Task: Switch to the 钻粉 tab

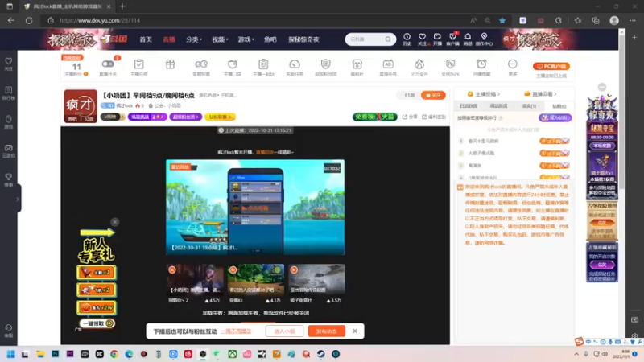Action: point(559,106)
